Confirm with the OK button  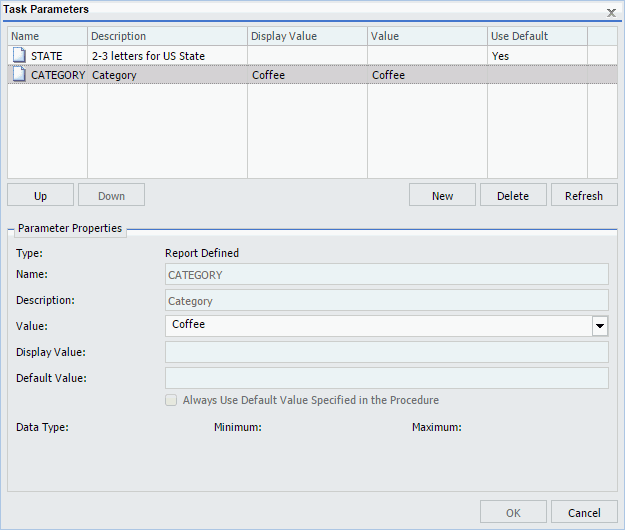513,512
